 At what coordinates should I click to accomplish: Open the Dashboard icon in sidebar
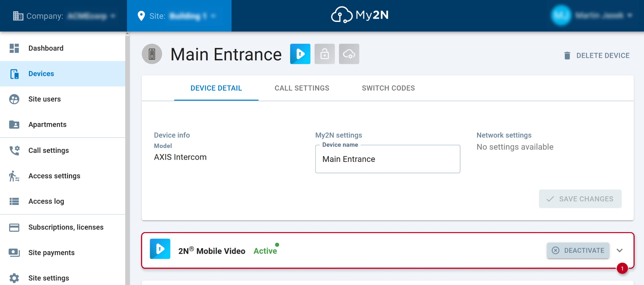(14, 48)
